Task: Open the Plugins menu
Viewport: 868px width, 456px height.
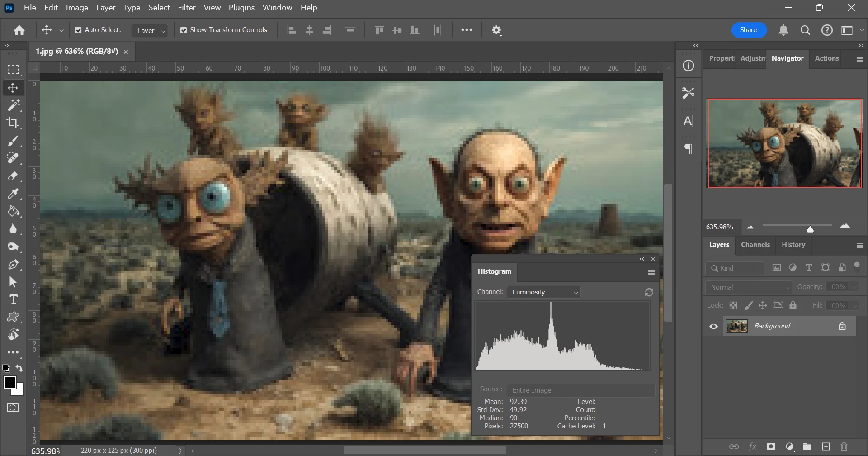Action: click(x=241, y=8)
